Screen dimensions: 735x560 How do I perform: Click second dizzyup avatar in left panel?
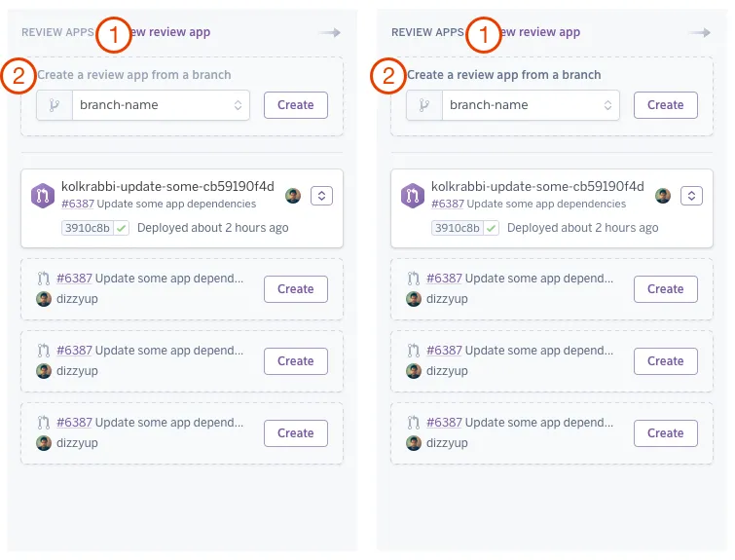(x=44, y=371)
